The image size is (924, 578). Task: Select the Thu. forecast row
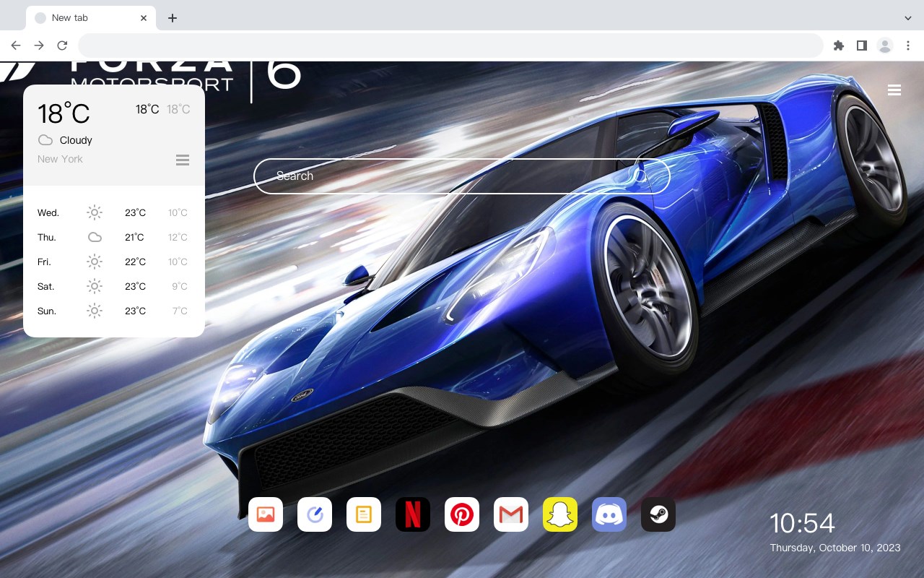pos(114,237)
